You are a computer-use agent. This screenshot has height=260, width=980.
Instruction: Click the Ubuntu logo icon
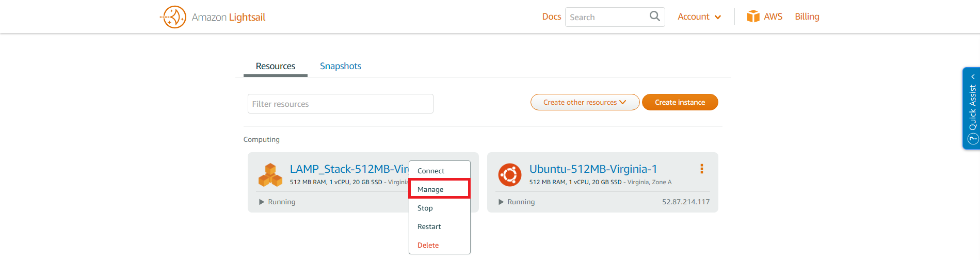click(509, 175)
